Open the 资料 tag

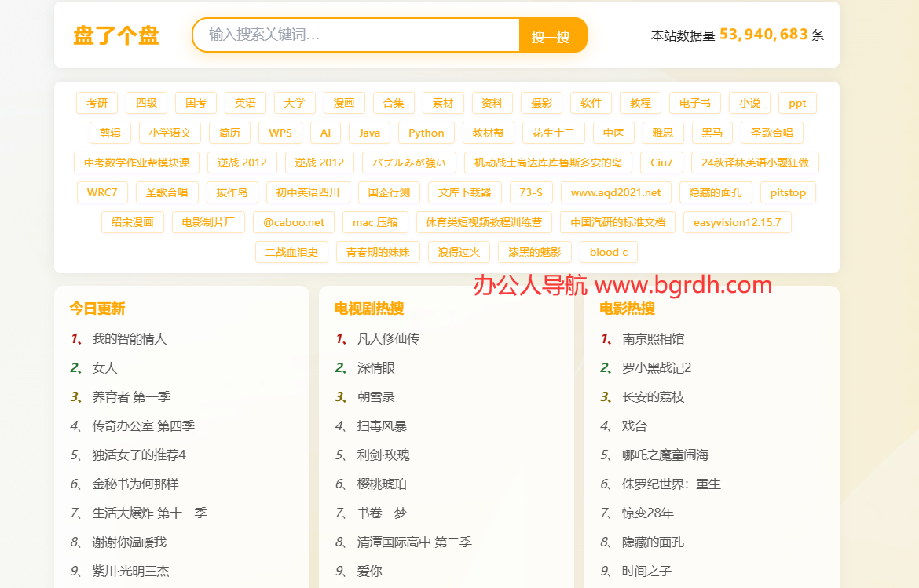(492, 103)
